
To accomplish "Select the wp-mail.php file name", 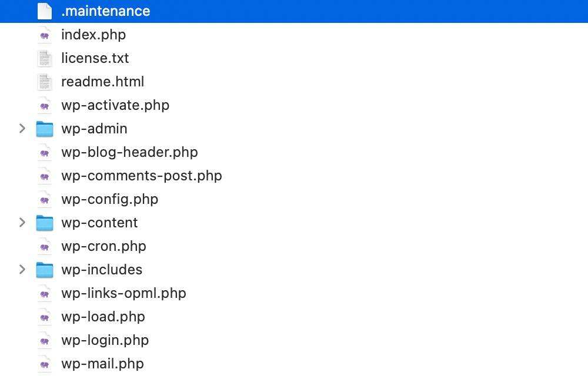I will pos(102,364).
